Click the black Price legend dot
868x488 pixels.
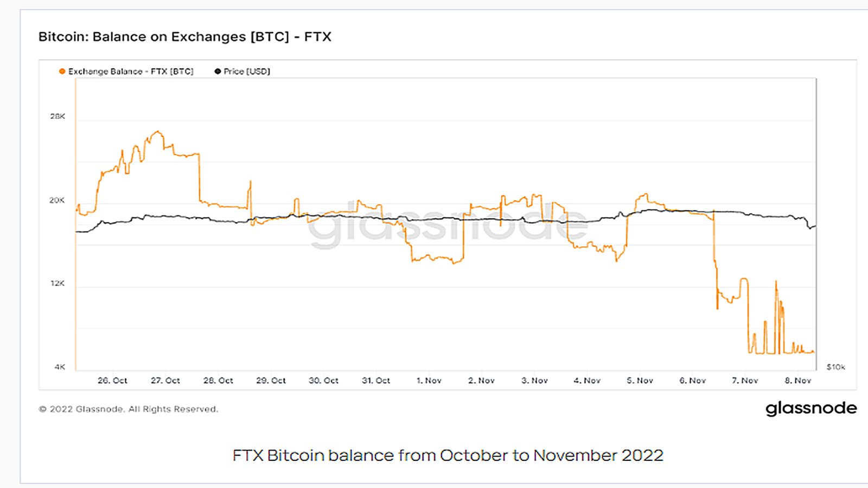point(218,72)
